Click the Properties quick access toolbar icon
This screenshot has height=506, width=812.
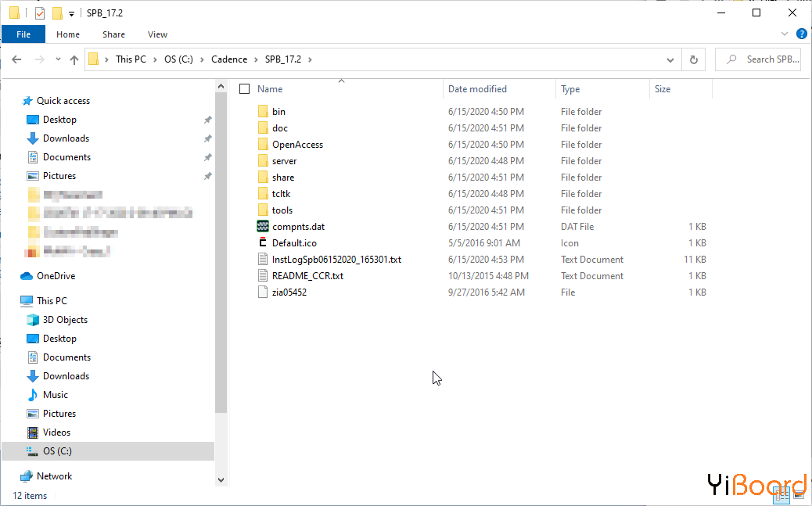click(40, 13)
